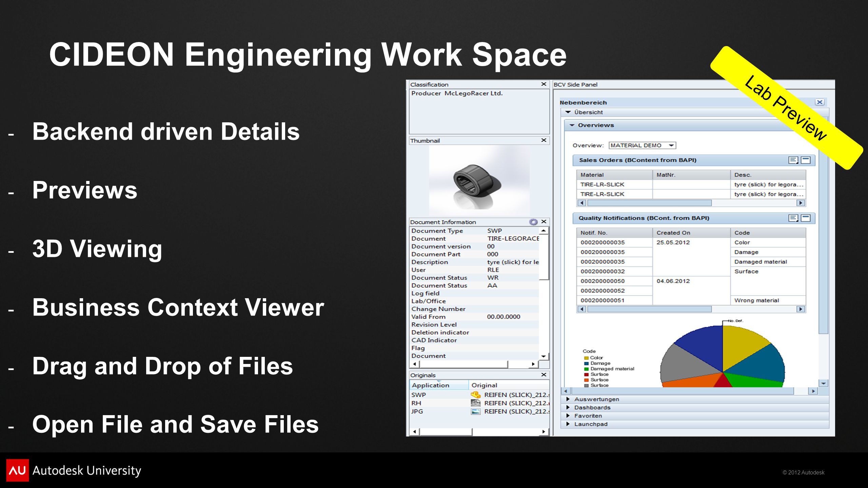This screenshot has width=868, height=488.
Task: Select notification 000200000032 row
Action: pyautogui.click(x=614, y=271)
